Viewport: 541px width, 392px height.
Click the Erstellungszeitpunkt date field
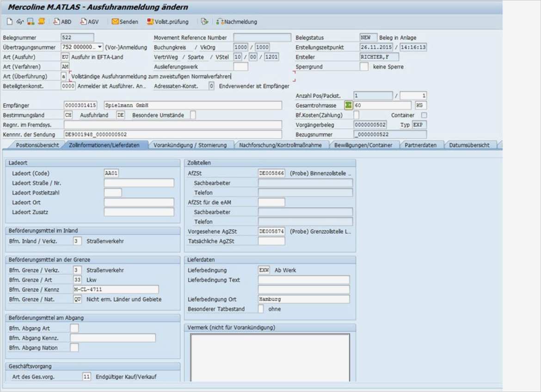[x=376, y=47]
